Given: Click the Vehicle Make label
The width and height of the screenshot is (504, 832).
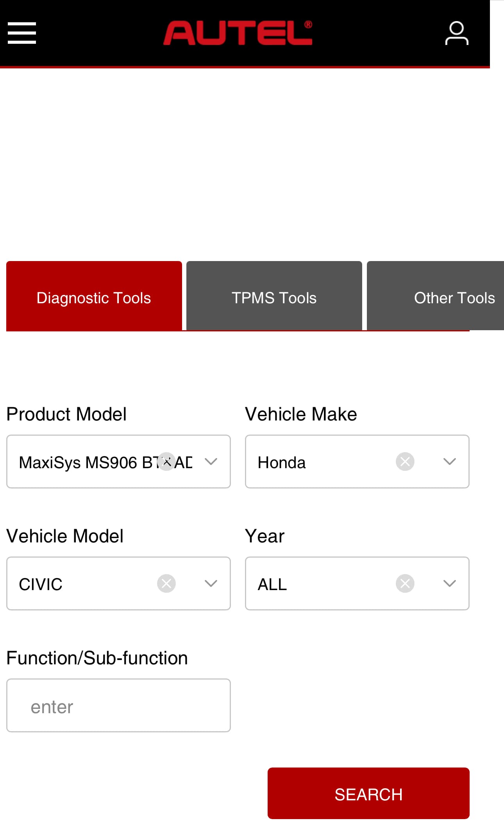Looking at the screenshot, I should [301, 414].
